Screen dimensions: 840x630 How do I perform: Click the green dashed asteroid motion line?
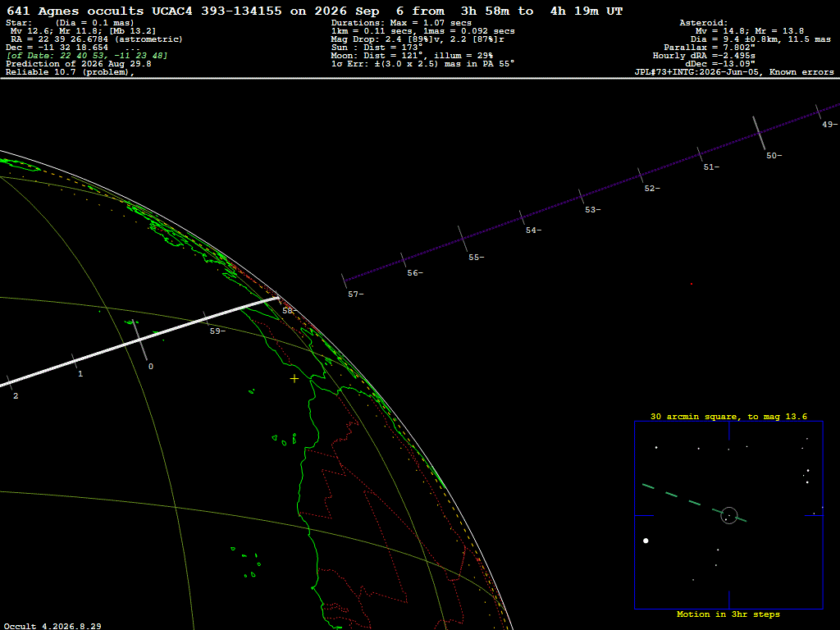(694, 503)
